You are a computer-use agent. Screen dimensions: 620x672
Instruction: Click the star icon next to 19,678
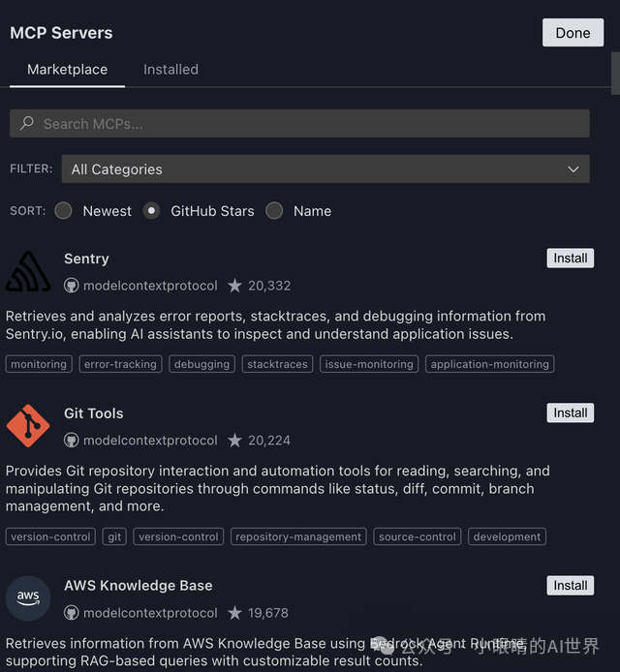[235, 613]
